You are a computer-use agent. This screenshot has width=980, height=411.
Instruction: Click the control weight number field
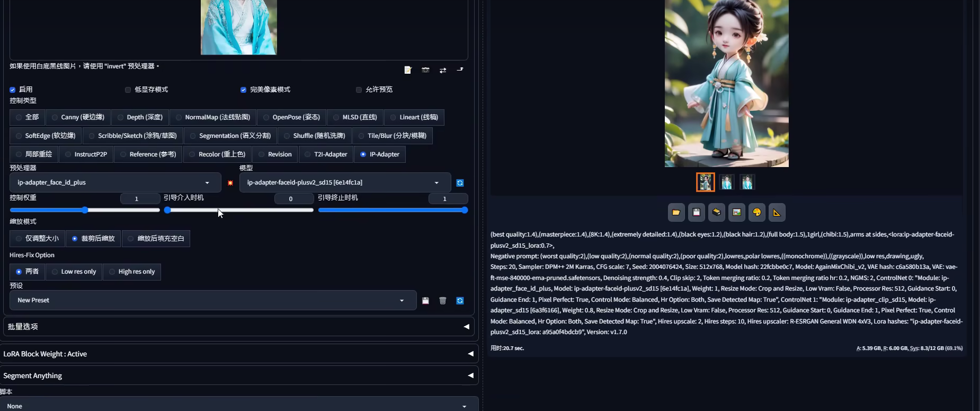coord(140,199)
